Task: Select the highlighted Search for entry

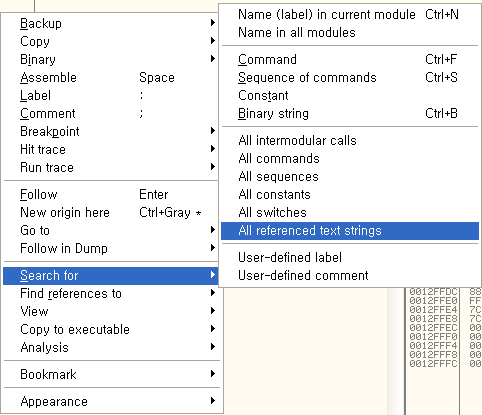Action: pos(111,276)
